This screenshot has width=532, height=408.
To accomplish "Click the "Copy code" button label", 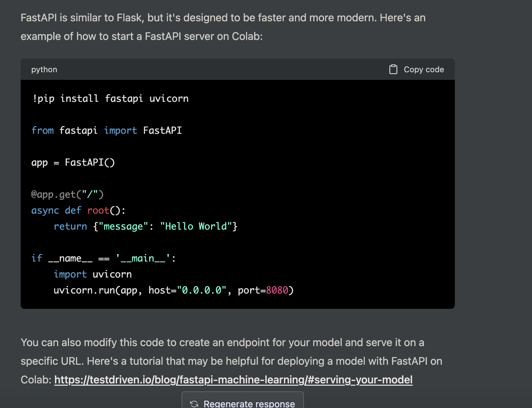I will click(424, 70).
